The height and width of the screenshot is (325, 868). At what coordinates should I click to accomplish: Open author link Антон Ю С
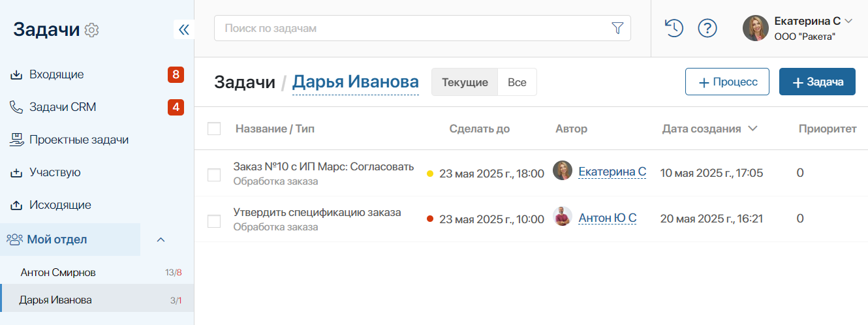(x=607, y=218)
